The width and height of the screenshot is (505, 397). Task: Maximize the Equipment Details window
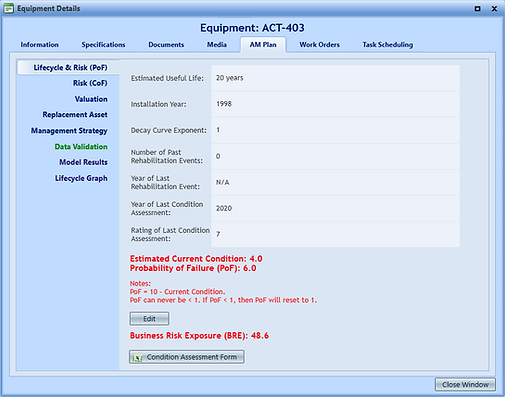tap(477, 9)
